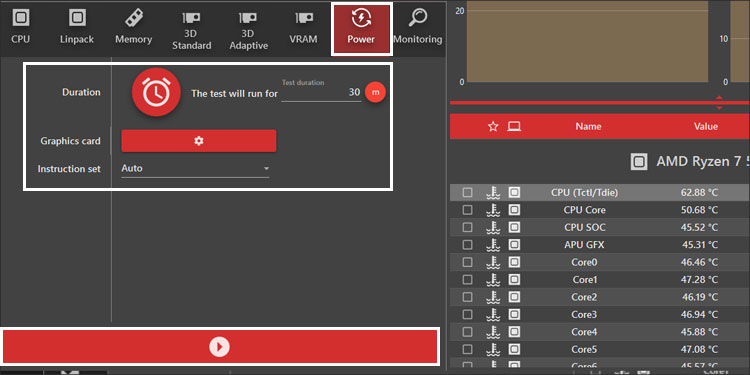The image size is (750, 375).
Task: Select the APU GFX sensor name
Action: click(x=584, y=245)
